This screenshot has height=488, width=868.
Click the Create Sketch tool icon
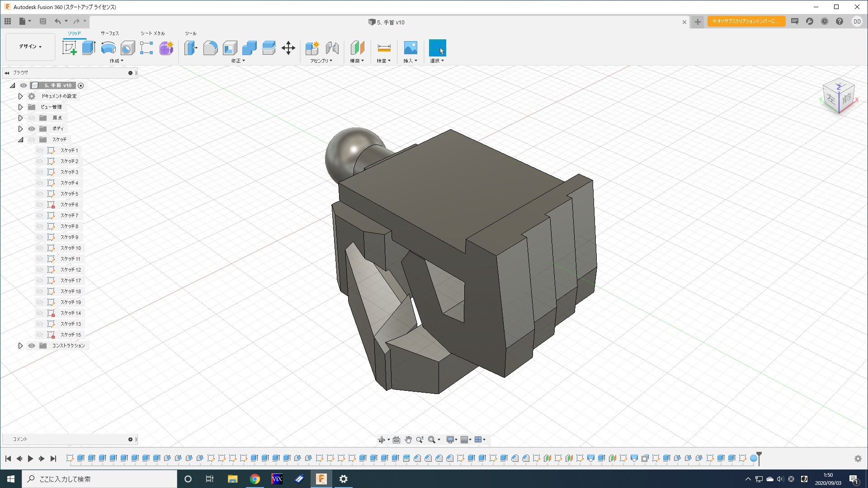pos(69,48)
